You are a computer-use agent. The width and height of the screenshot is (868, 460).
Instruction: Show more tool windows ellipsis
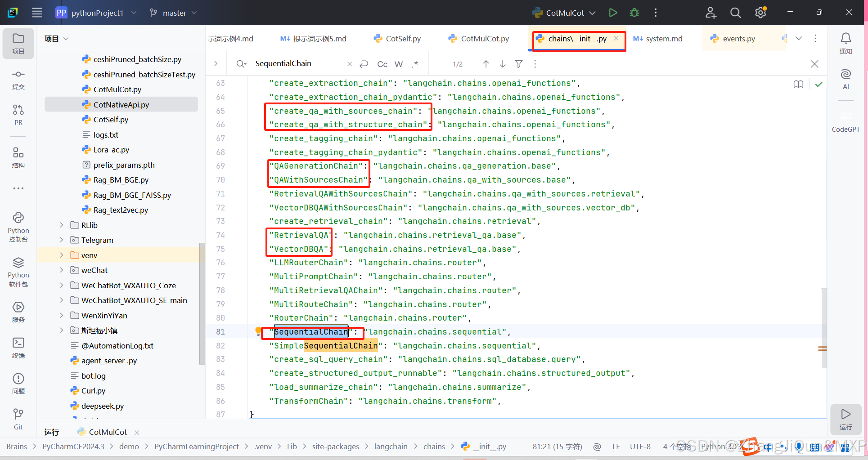pos(18,188)
